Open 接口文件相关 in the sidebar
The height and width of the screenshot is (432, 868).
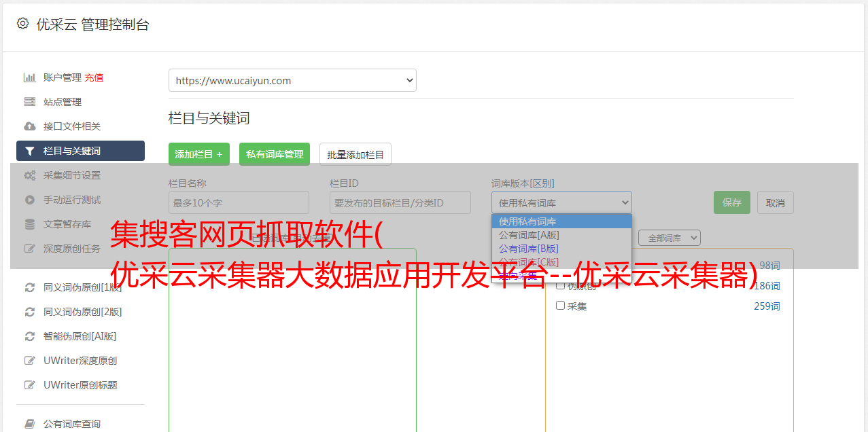coord(72,126)
